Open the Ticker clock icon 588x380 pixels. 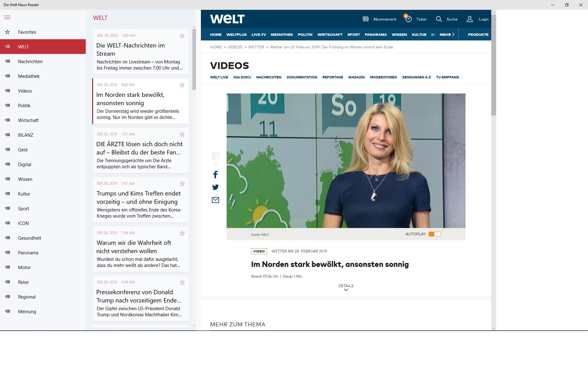pos(408,19)
